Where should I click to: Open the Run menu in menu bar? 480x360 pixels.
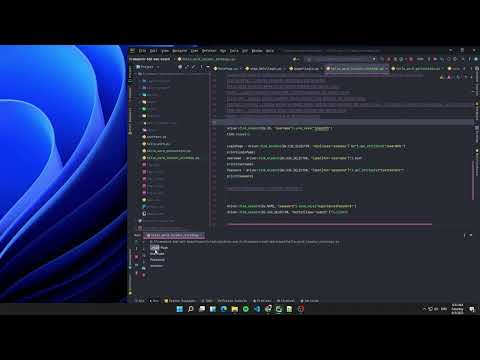point(223,51)
